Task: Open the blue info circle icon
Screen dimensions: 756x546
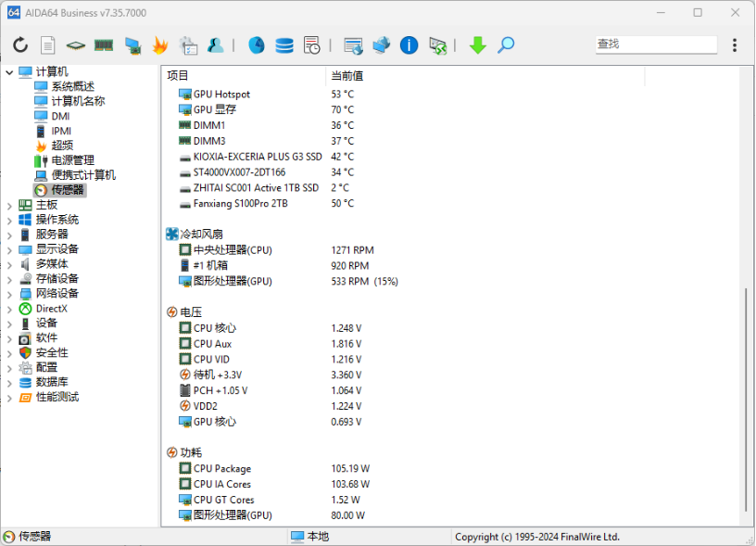Action: 409,45
